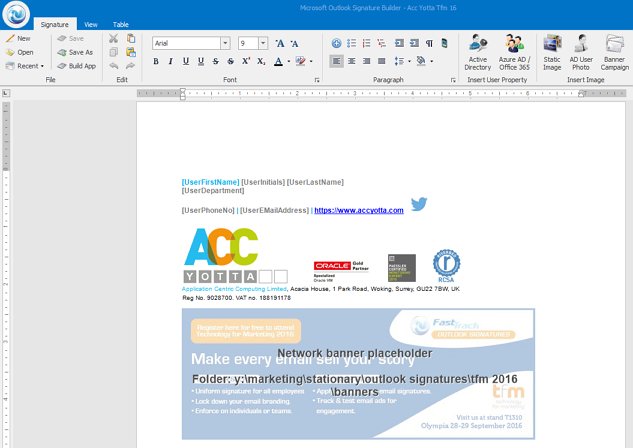Screen dimensions: 633x448
Task: Insert AD User Photo
Action: click(x=581, y=52)
